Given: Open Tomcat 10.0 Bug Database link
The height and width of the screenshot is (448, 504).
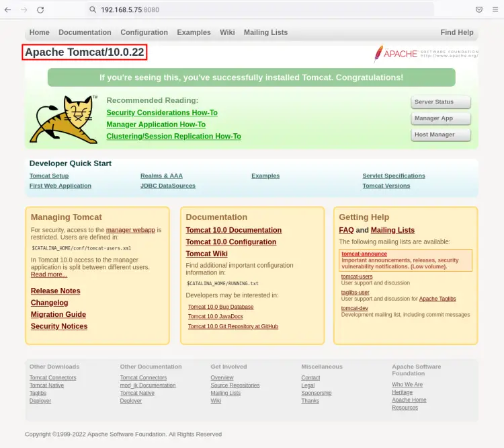Looking at the screenshot, I should (220, 307).
